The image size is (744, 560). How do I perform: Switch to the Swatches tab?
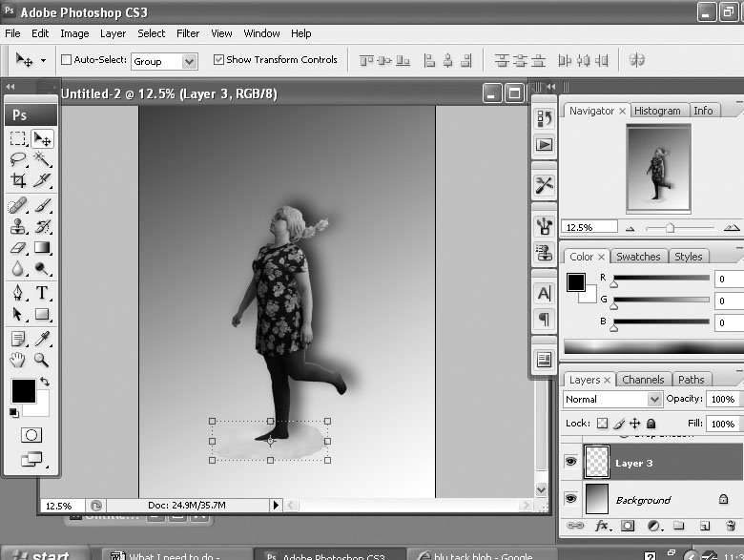pos(638,257)
